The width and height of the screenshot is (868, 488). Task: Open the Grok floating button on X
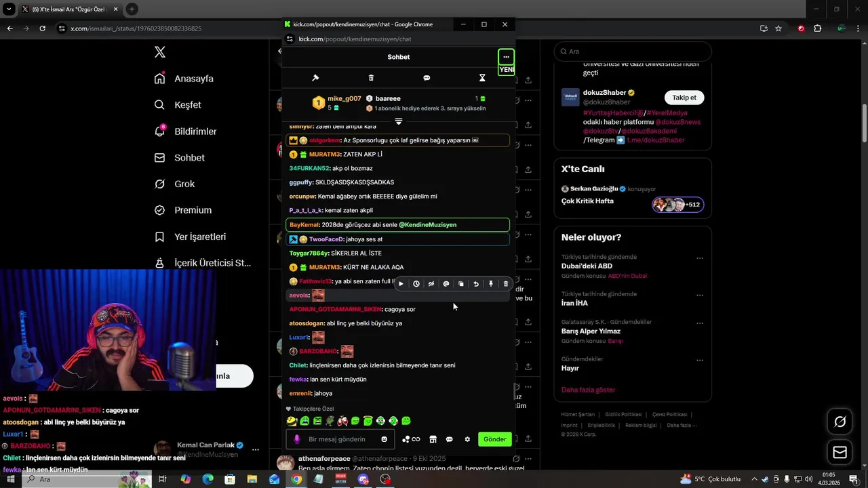[840, 422]
